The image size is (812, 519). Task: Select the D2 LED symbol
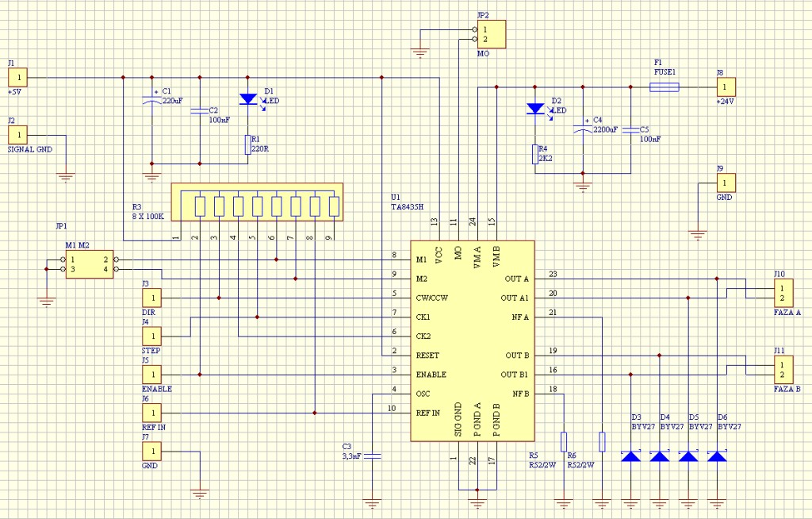click(535, 109)
